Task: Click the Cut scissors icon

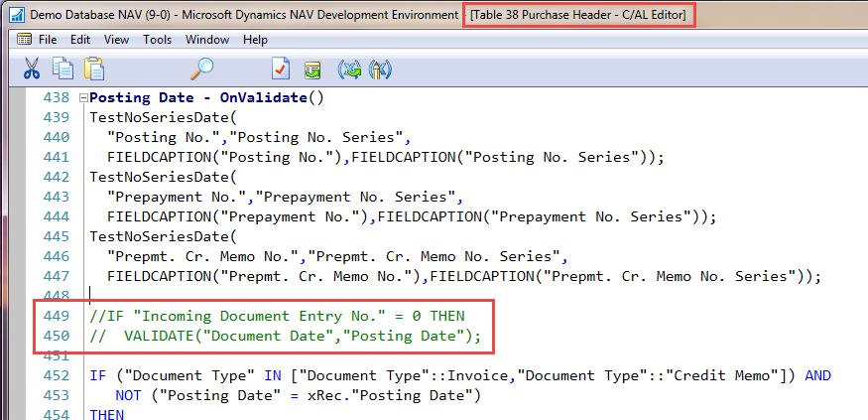Action: (x=32, y=69)
